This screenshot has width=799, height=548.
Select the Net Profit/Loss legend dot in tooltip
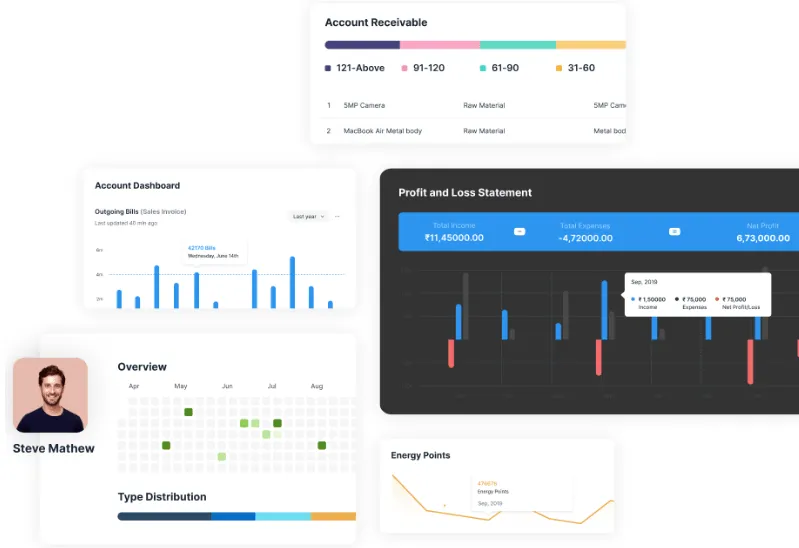point(717,299)
